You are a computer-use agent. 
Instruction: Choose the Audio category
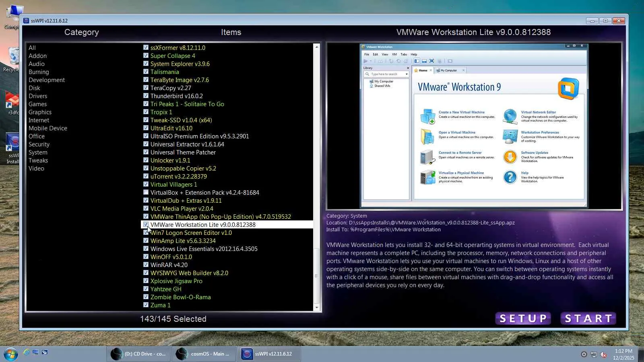click(37, 64)
